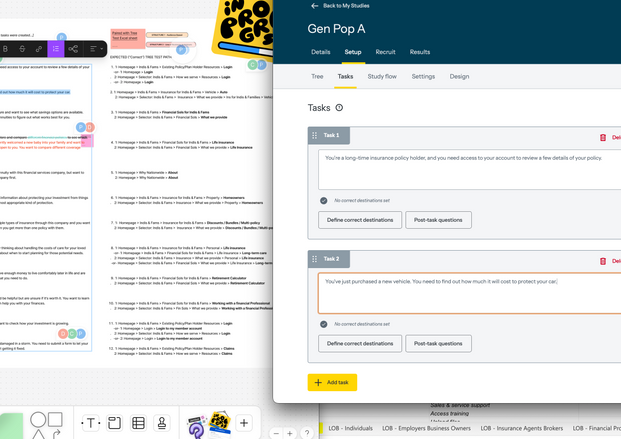Open the Settings sub-tab
The image size is (621, 439).
coord(423,76)
